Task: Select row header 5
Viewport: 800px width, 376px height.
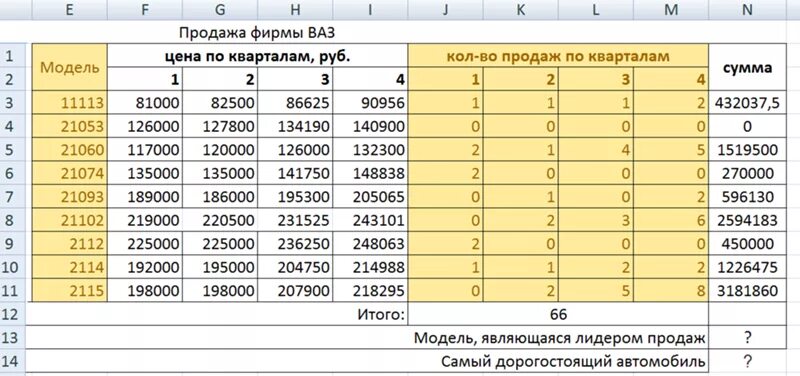Action: pos(13,149)
